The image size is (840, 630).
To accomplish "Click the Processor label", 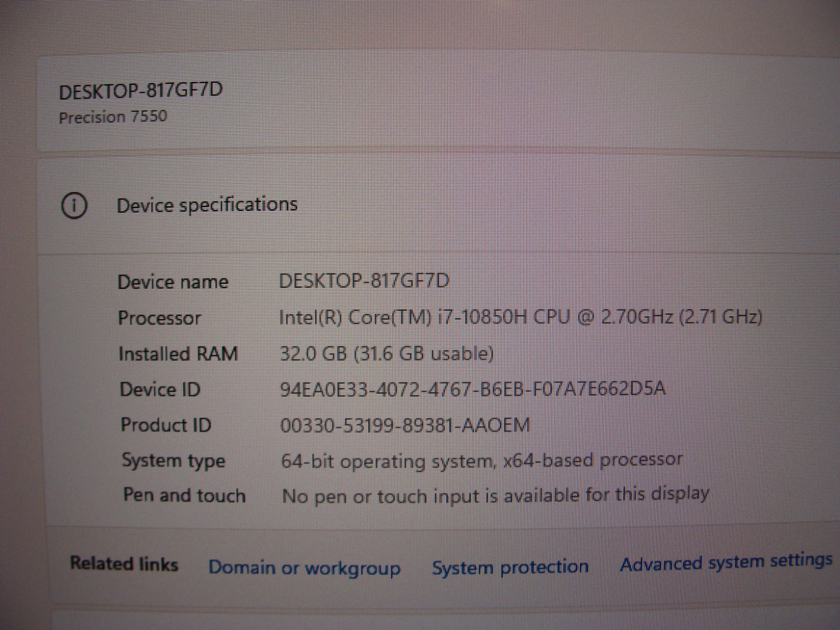I will (x=160, y=318).
